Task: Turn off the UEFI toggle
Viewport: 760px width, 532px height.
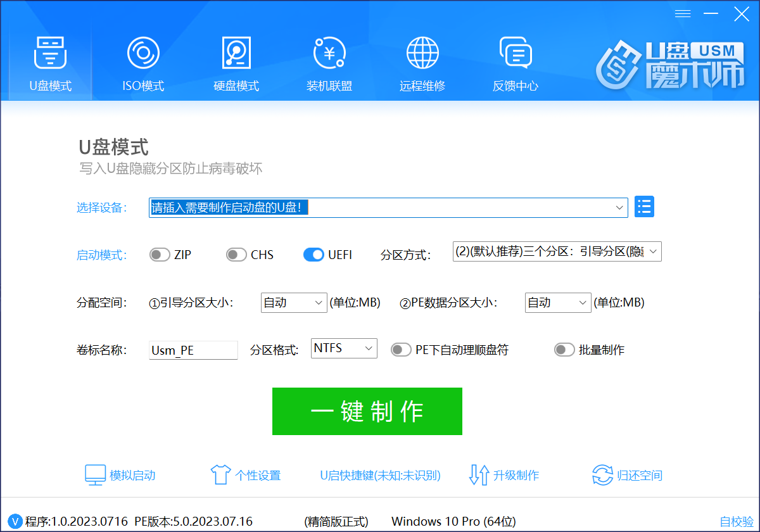Action: point(314,255)
